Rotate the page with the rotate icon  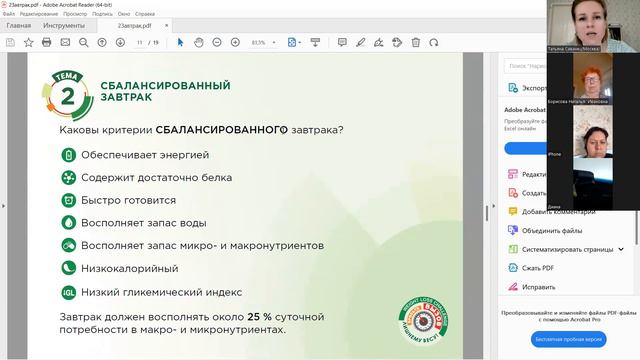point(433,42)
